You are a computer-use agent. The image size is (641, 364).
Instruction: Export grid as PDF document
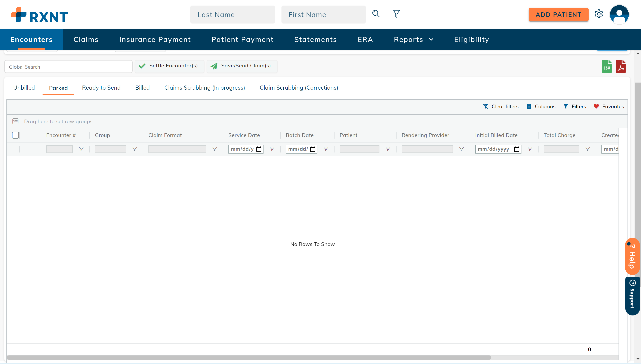tap(621, 67)
